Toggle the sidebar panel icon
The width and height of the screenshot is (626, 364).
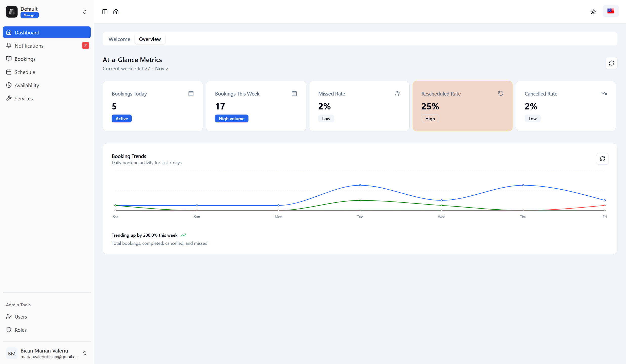point(105,12)
